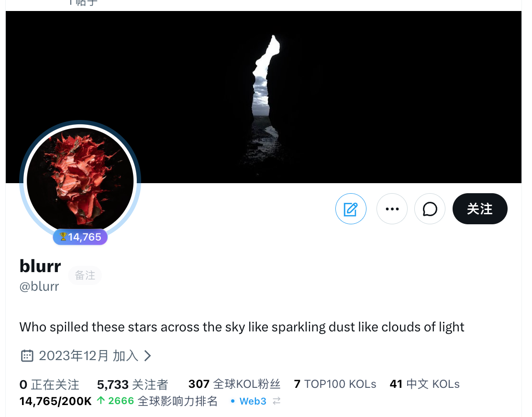The image size is (532, 417).
Task: Select the Web3 category label
Action: click(253, 401)
